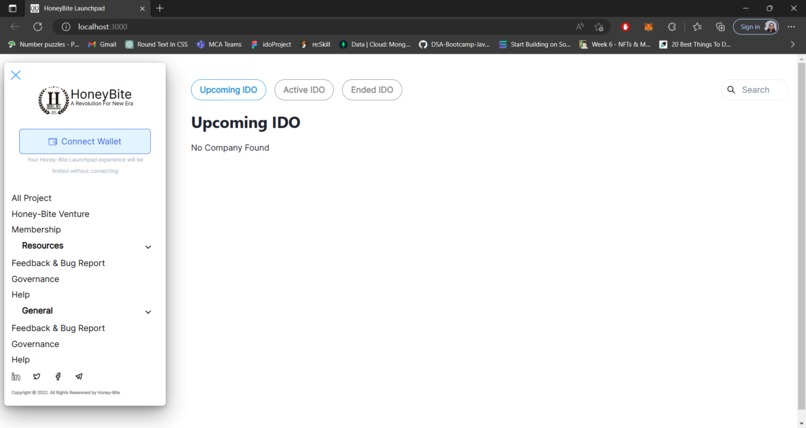Switch to the Ended IDO tab
Screen dimensions: 806x428
tap(372, 90)
